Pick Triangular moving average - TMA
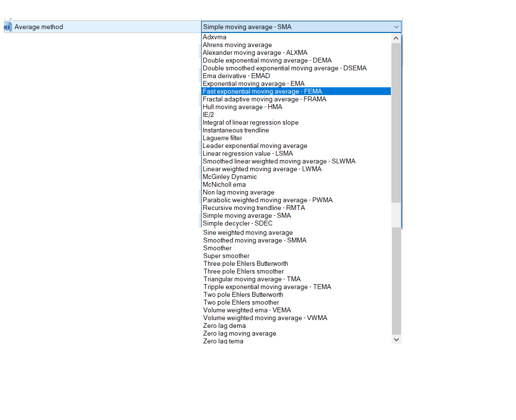 [252, 279]
